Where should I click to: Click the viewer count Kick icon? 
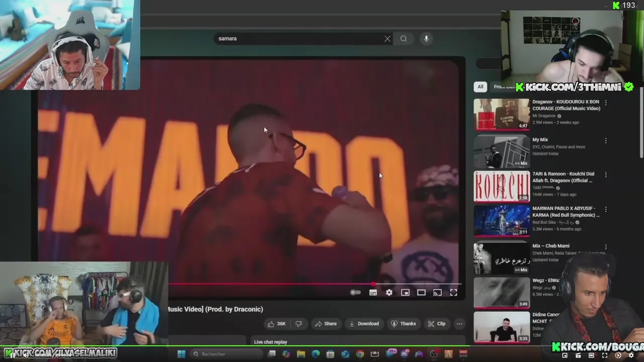[x=616, y=5]
